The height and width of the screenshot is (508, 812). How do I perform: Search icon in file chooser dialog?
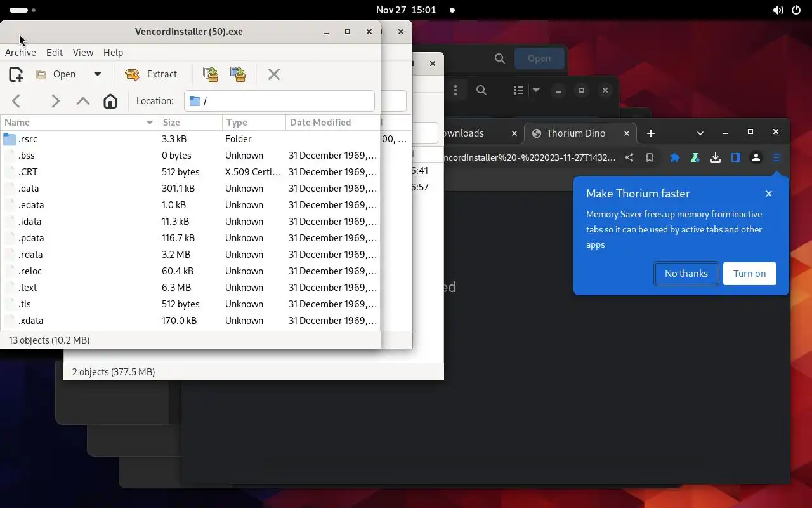pos(500,58)
